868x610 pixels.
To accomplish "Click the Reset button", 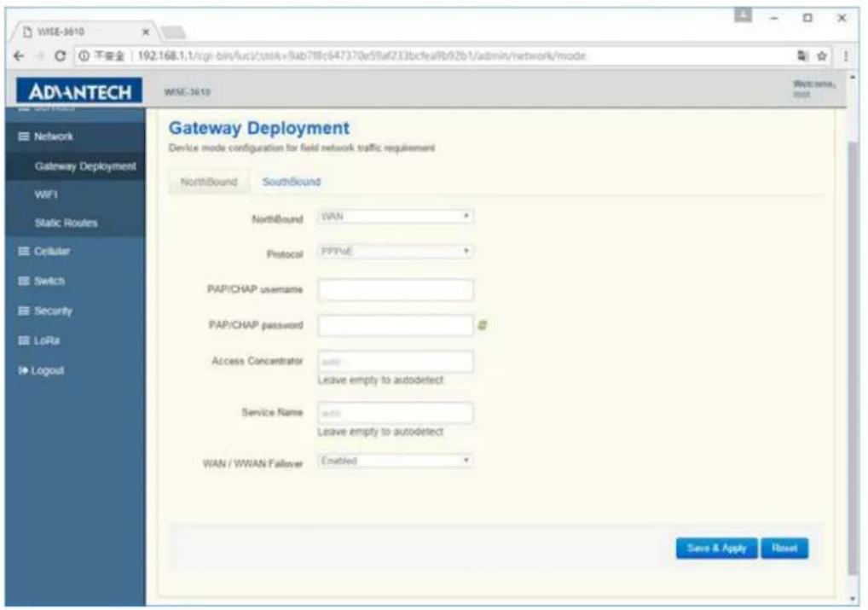I will point(784,549).
